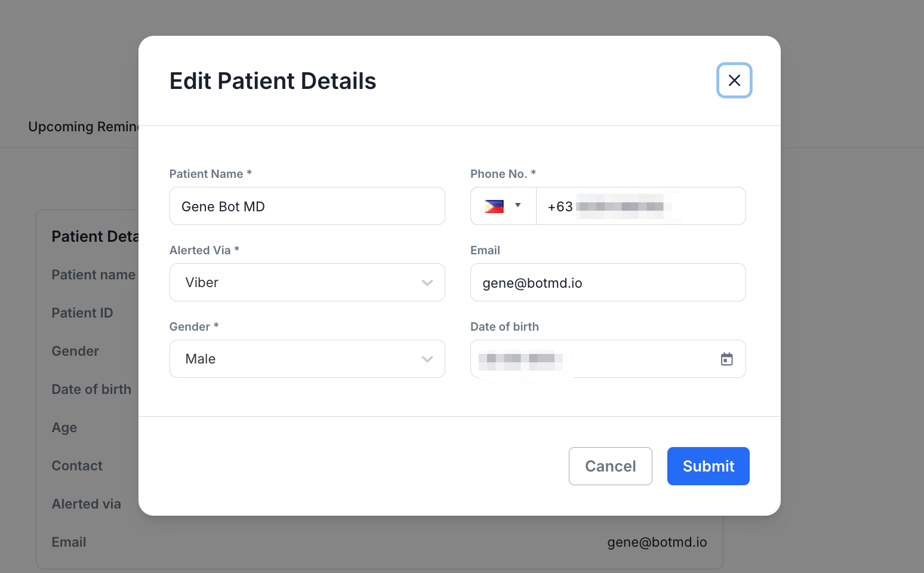Open the Gender dropdown showing Male
924x573 pixels.
pyautogui.click(x=298, y=359)
